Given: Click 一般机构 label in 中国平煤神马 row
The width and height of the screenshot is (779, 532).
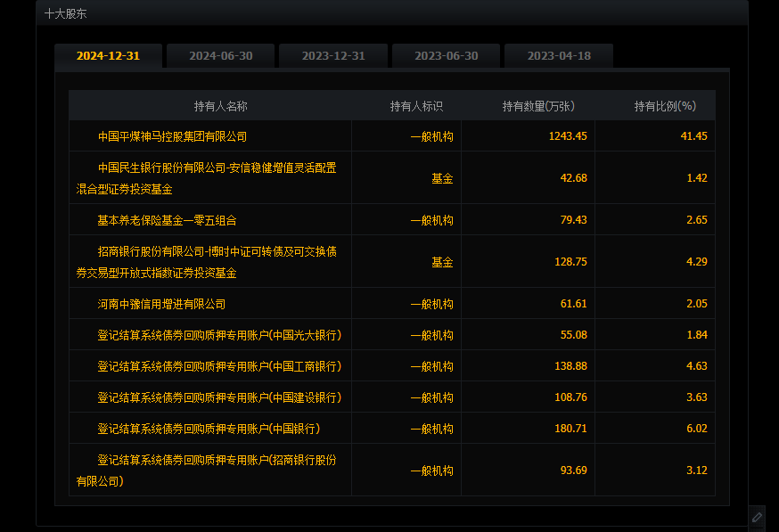Looking at the screenshot, I should (431, 136).
